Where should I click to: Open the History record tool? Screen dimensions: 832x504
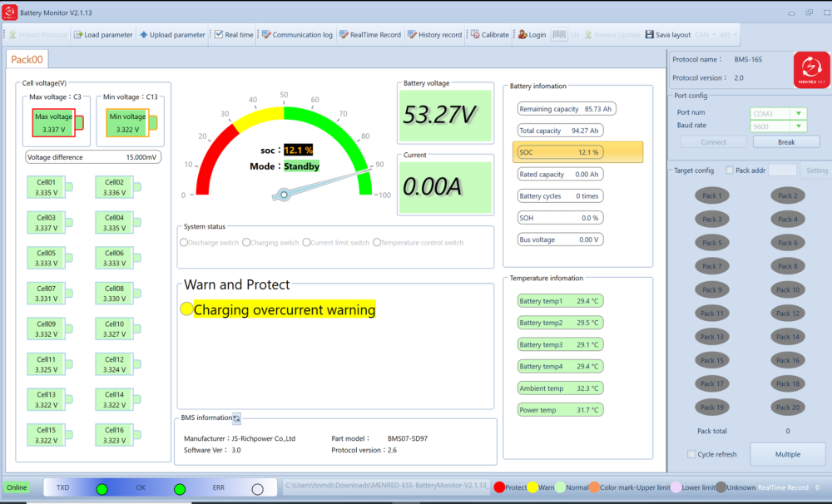coord(434,34)
